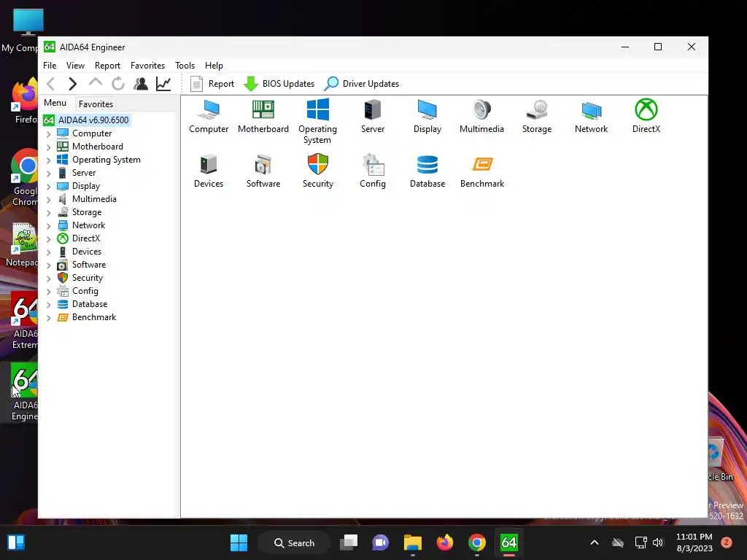Show hidden system tray icons
This screenshot has width=747, height=560.
[594, 542]
